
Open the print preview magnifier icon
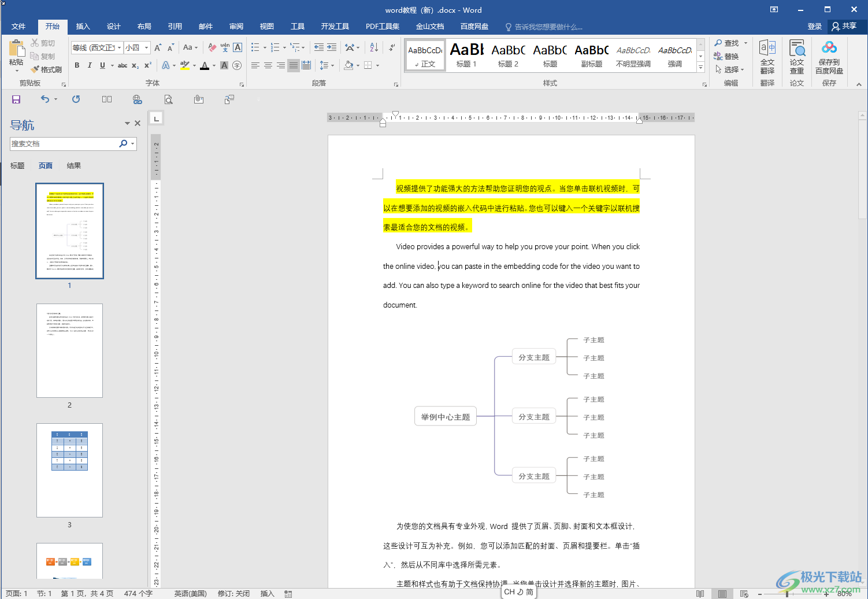pos(168,99)
